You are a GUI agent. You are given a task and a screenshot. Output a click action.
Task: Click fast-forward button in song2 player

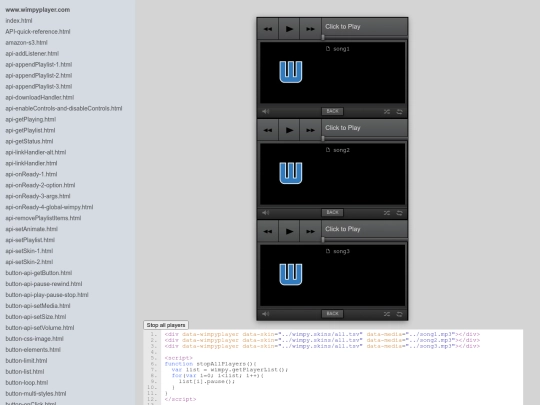tap(310, 130)
